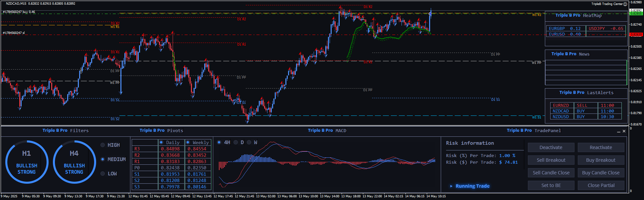Click the EURGBP heatmap cell
The height and width of the screenshot is (200, 644).
coord(564,29)
